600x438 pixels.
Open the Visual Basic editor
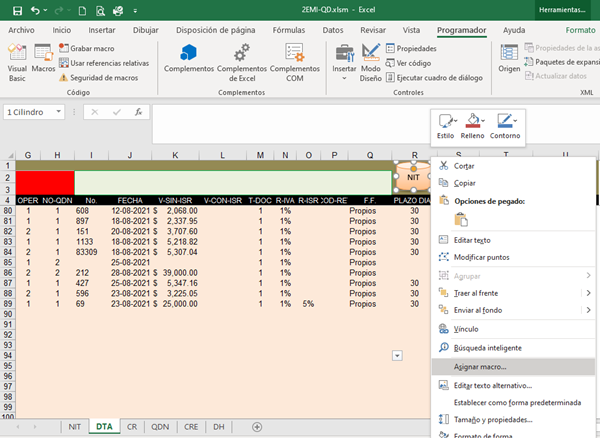coord(15,60)
